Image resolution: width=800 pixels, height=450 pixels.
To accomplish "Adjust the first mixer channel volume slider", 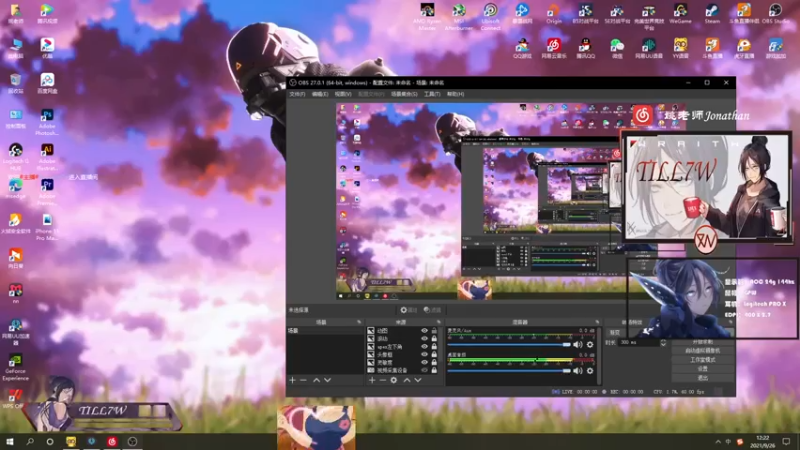I will tap(509, 344).
